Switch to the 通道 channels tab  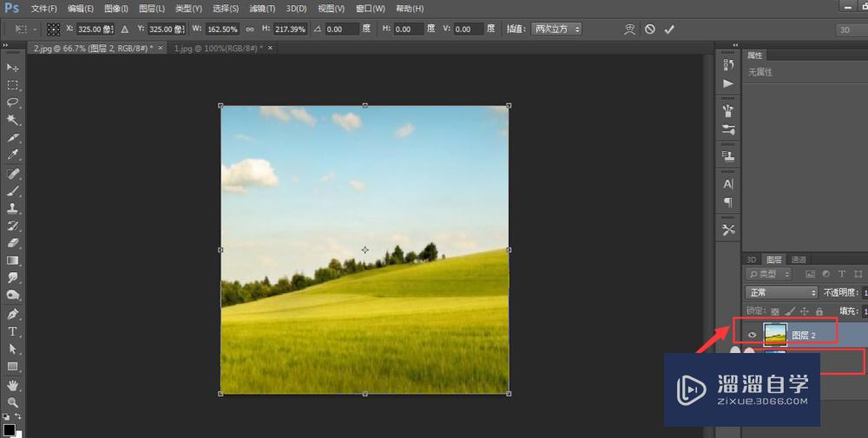799,259
